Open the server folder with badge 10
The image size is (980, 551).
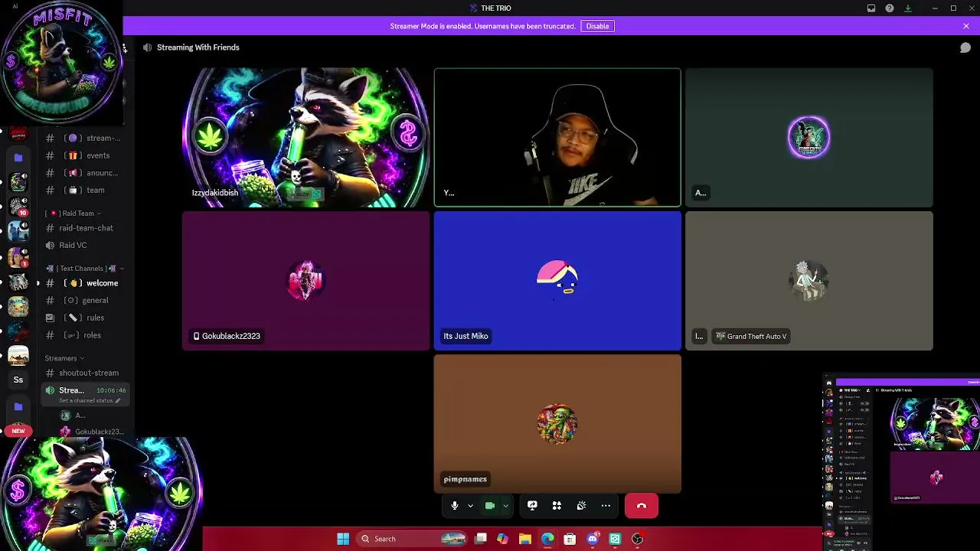pyautogui.click(x=18, y=207)
